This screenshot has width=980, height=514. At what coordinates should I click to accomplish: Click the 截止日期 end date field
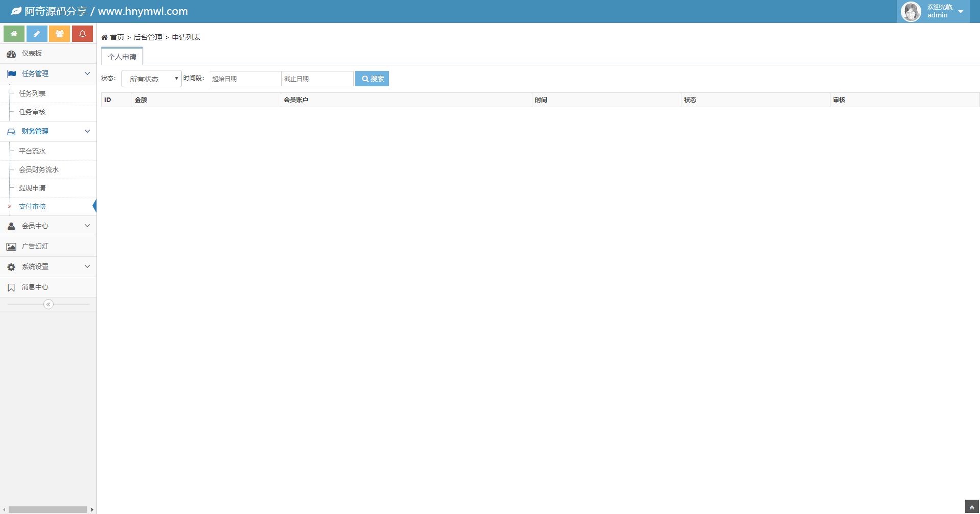[x=317, y=79]
